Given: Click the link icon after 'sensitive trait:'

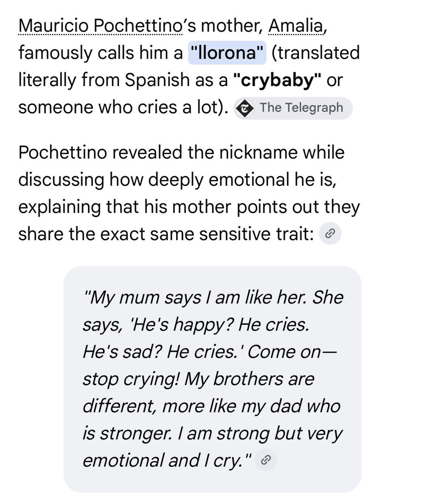Looking at the screenshot, I should 330,234.
